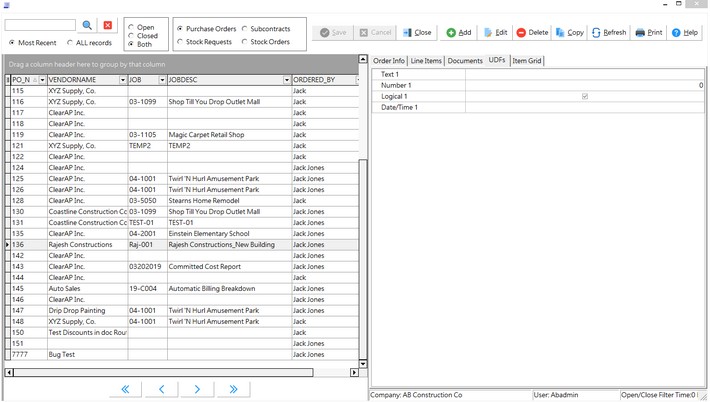
Task: Click the horizontal scrollbar left arrow
Action: (x=9, y=373)
